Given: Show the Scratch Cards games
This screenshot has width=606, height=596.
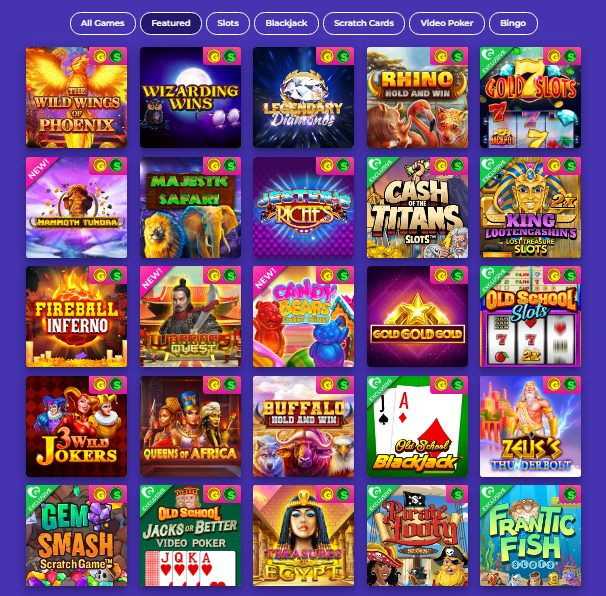Looking at the screenshot, I should [x=364, y=23].
